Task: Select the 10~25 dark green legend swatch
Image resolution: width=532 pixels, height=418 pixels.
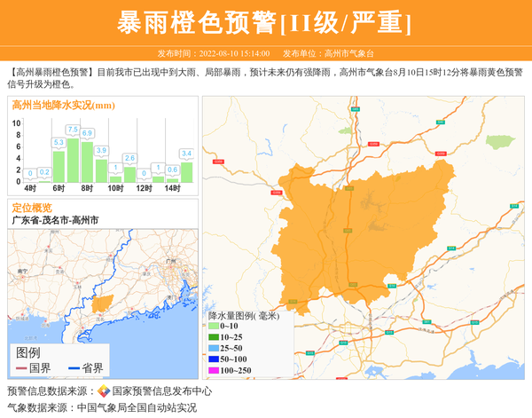Action: [213, 337]
